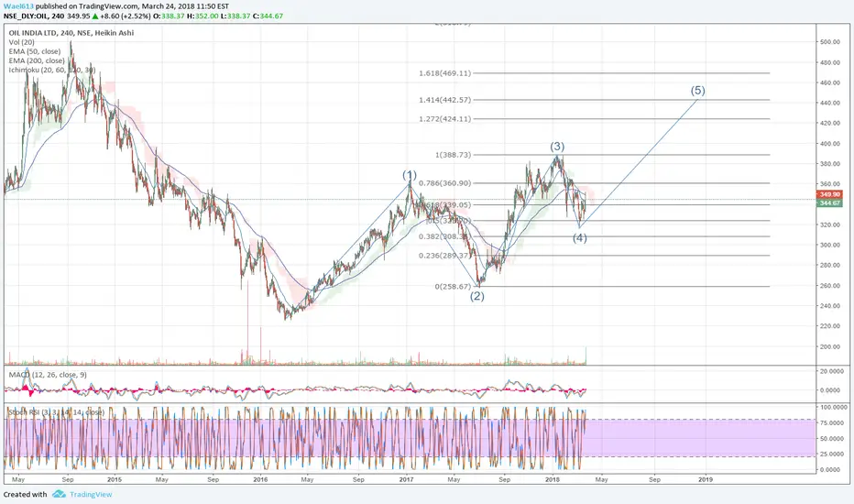Select the C:344.67 close value in header
The width and height of the screenshot is (854, 504).
pos(268,16)
